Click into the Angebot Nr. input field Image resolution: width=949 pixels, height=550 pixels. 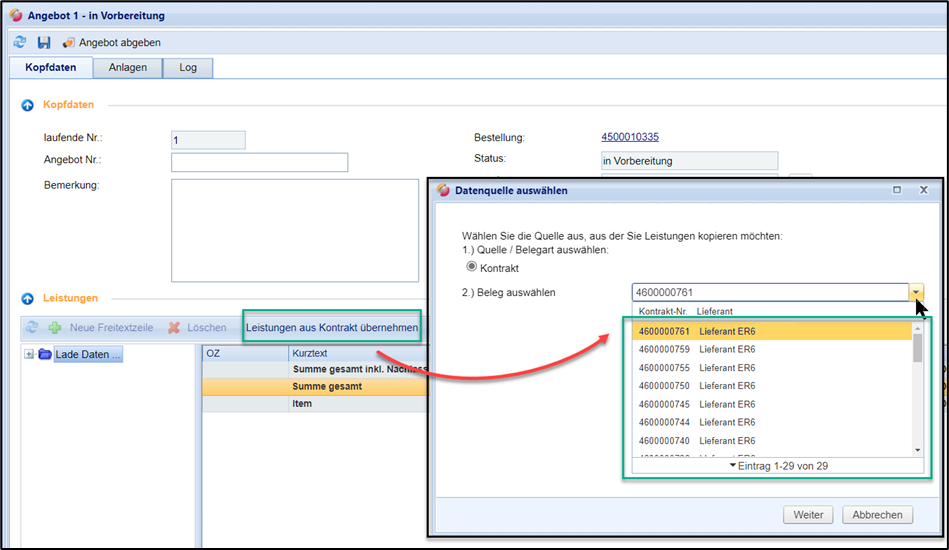259,162
